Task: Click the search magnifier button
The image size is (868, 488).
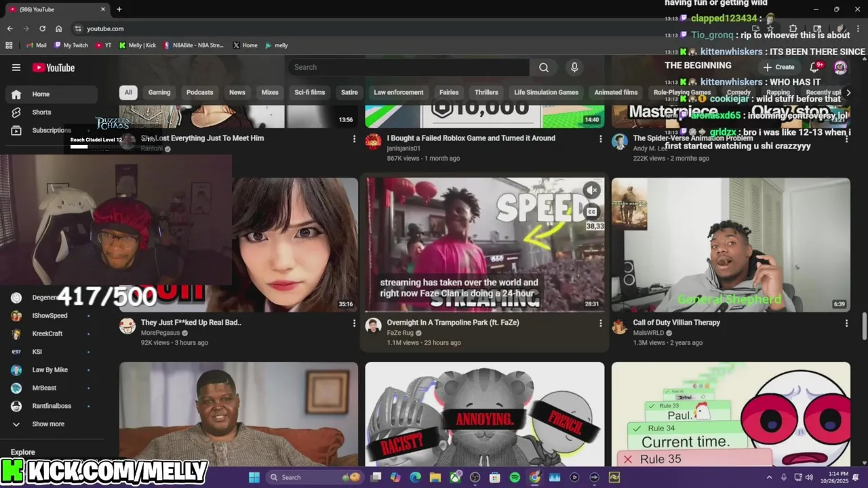Action: point(544,67)
